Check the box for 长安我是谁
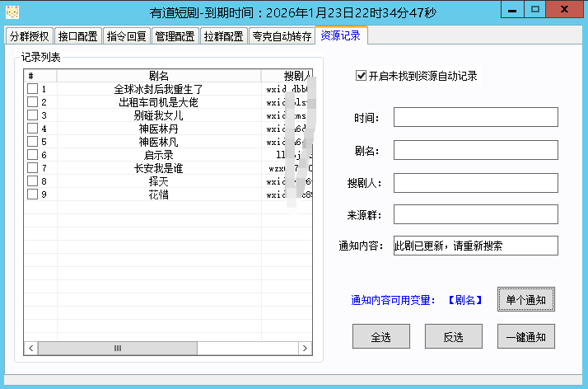Screen dimensions: 588x389 tap(33, 167)
